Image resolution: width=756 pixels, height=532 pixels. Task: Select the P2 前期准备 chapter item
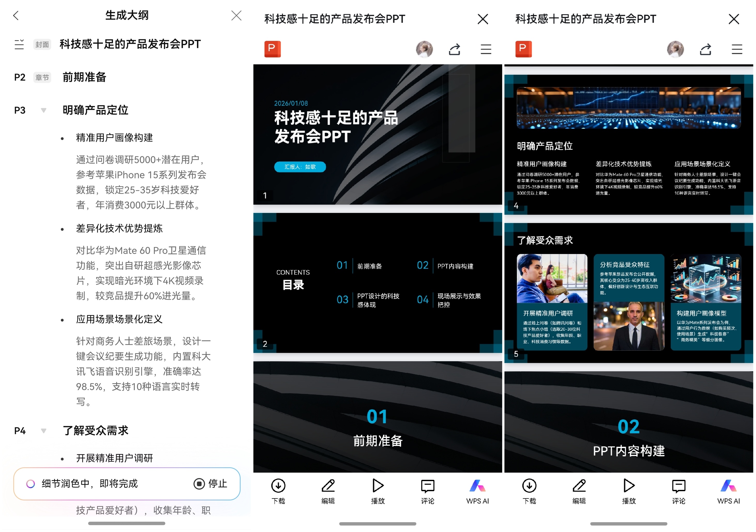click(84, 77)
